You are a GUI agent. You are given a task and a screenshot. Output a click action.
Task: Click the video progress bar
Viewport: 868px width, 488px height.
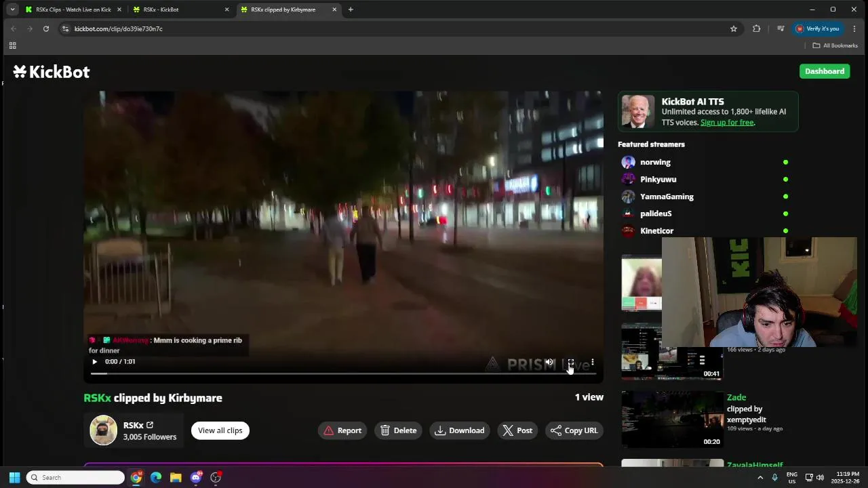343,373
